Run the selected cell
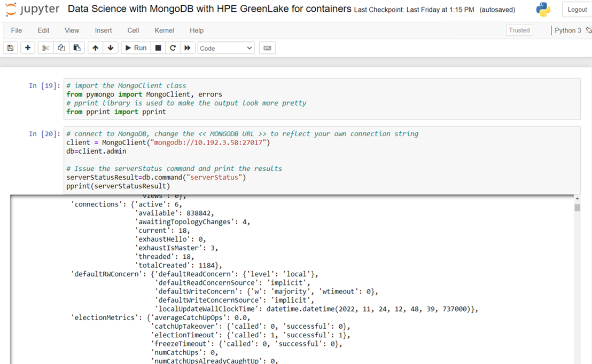This screenshot has height=364, width=592. pos(136,48)
